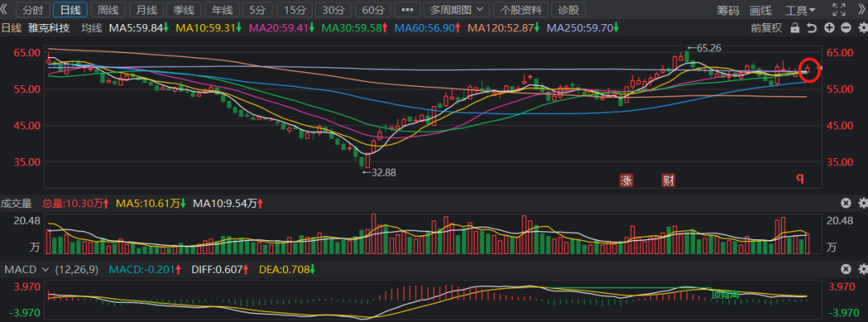Click the 涨 event marker on chart
Viewport: 868px width, 322px height.
[626, 179]
